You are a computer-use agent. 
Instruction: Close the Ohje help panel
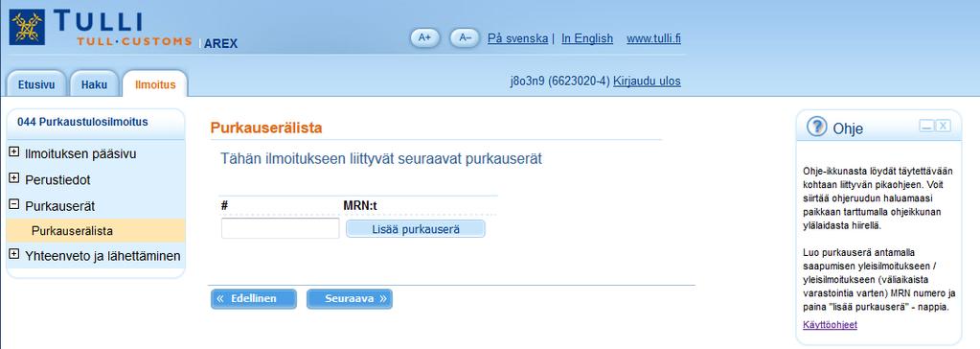[944, 127]
